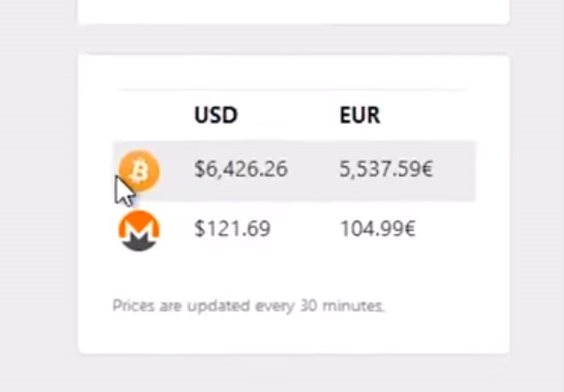Click the thin divider line above the headers

291,90
